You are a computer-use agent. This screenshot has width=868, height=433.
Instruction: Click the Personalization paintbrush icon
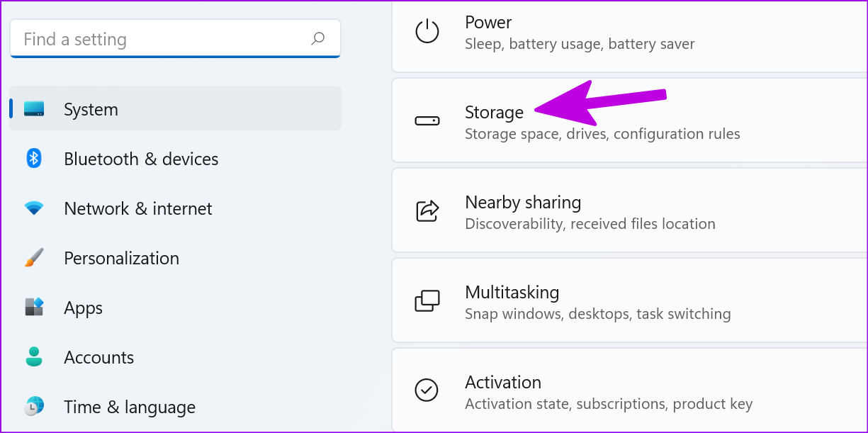(34, 258)
